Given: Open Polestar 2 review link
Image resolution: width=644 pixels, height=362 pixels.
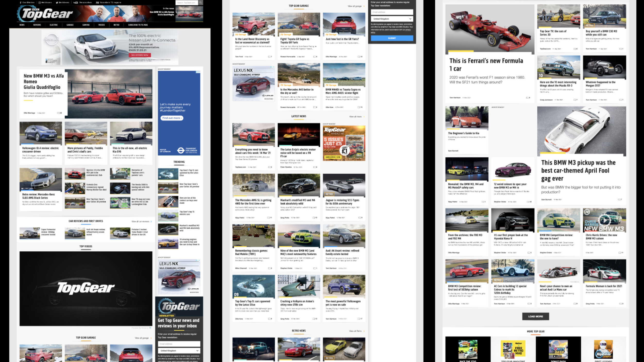Looking at the screenshot, I should [x=139, y=232].
